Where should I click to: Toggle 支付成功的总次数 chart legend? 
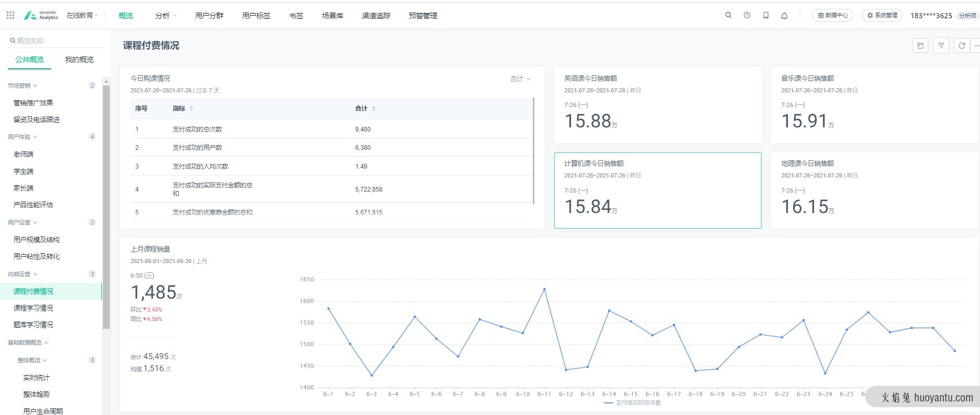[x=633, y=402]
